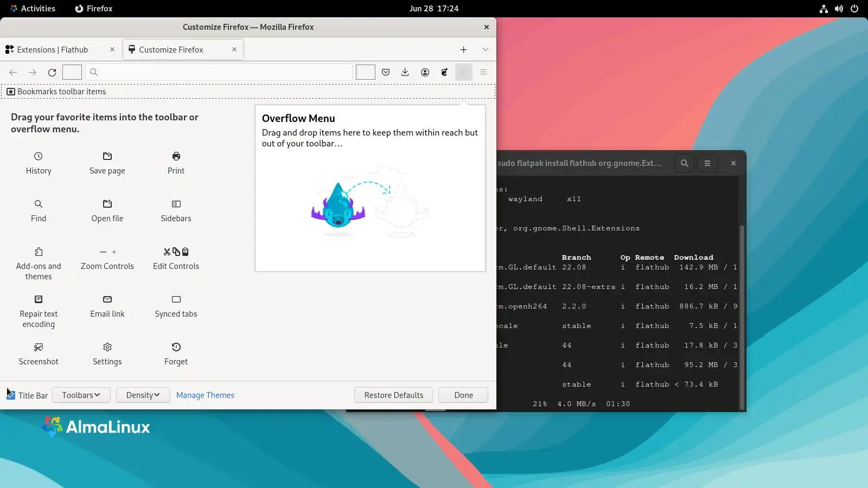Viewport: 868px width, 488px height.
Task: Click the Forward arrow in Firefox toolbar
Action: 33,72
